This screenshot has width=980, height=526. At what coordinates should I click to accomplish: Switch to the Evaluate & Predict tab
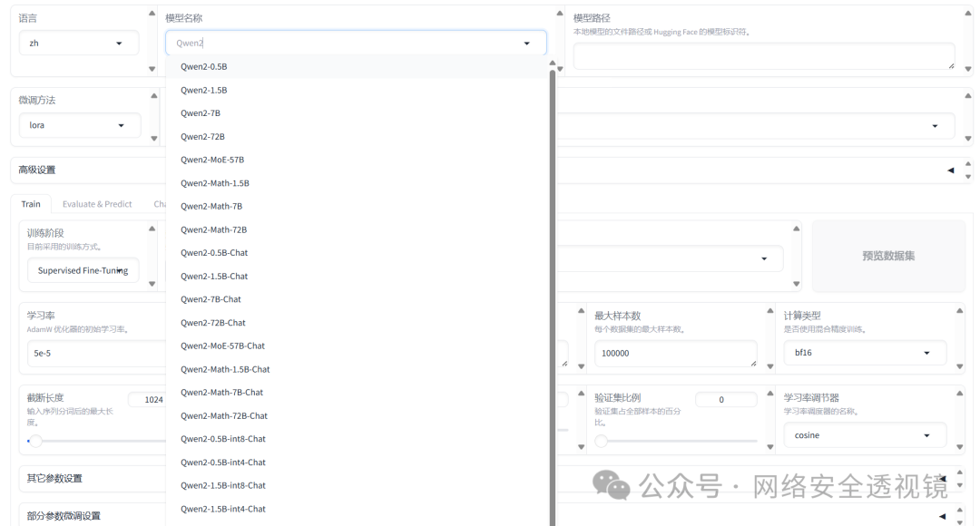[97, 204]
